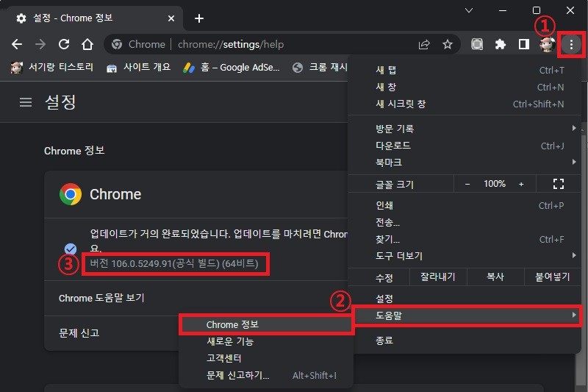Open Google AdSense bookmark
This screenshot has width=588, height=392.
point(232,68)
